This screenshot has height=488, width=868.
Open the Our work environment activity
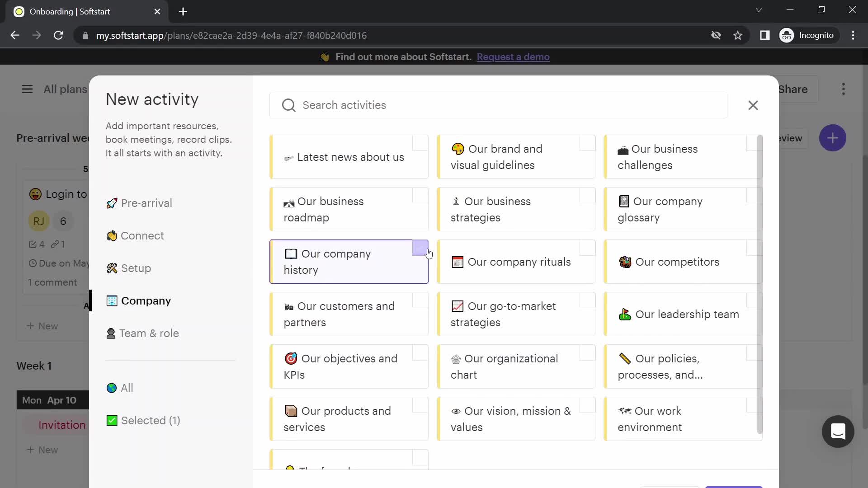click(x=683, y=419)
